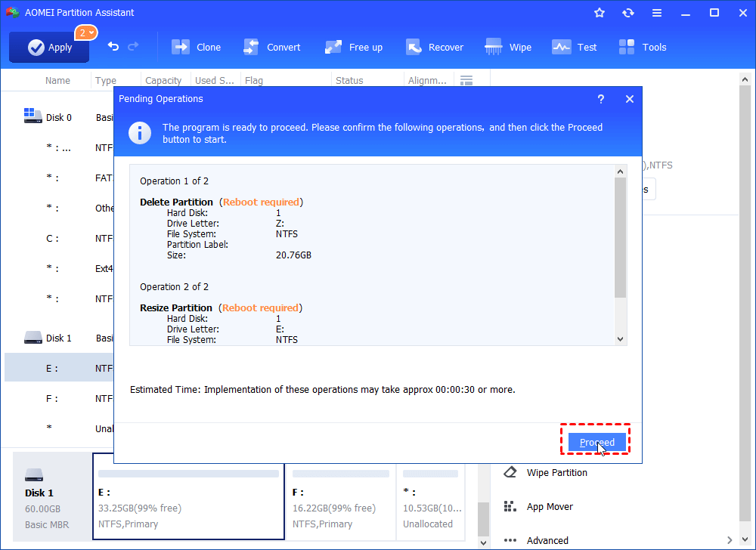Click Disk 1 60.00GB disk map block

click(52, 498)
